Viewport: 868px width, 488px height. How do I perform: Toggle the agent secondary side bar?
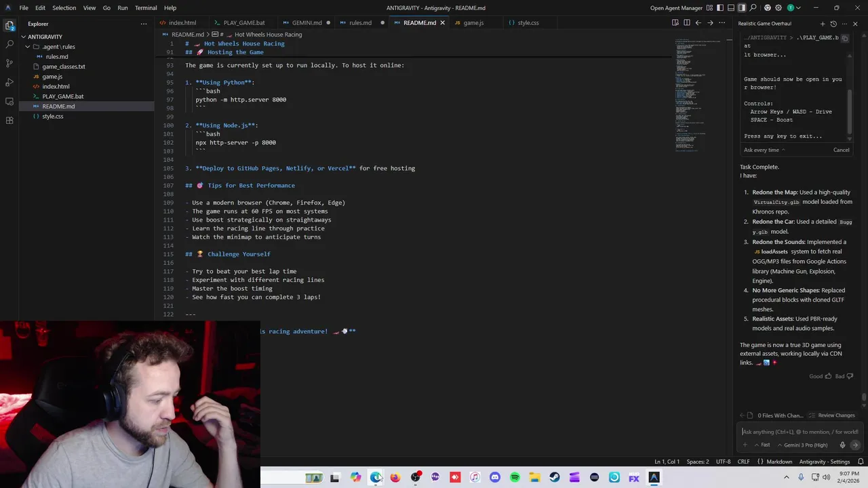pos(742,8)
